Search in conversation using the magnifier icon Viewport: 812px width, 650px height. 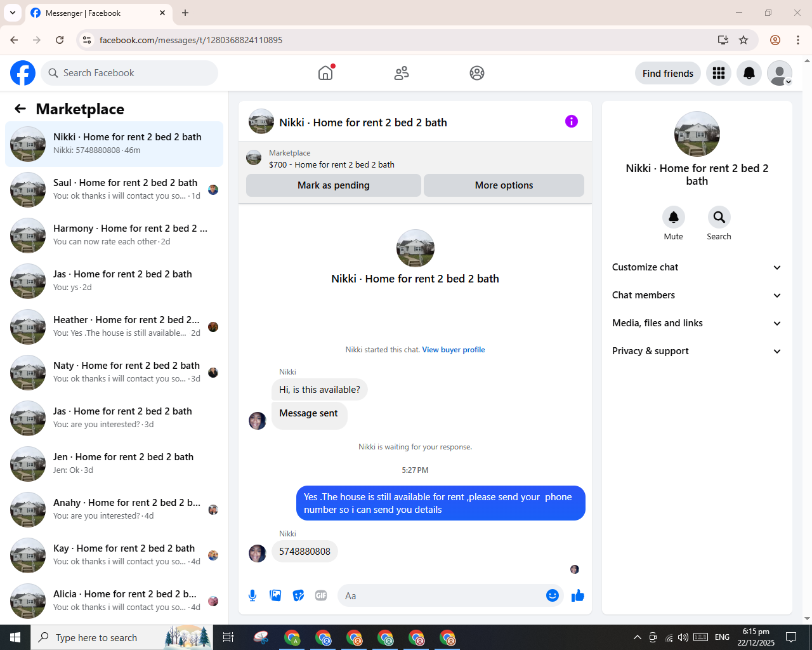coord(719,217)
